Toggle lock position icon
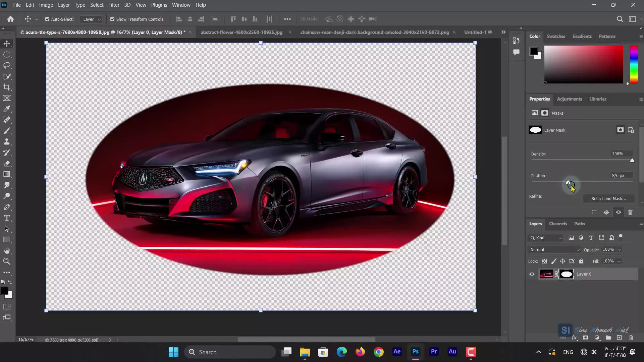This screenshot has height=362, width=644. click(562, 261)
